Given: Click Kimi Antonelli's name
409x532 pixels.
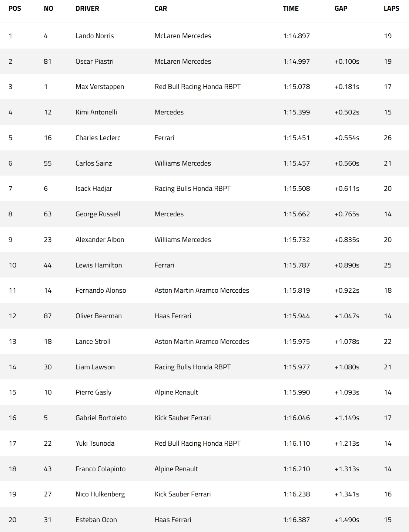Looking at the screenshot, I should click(96, 112).
